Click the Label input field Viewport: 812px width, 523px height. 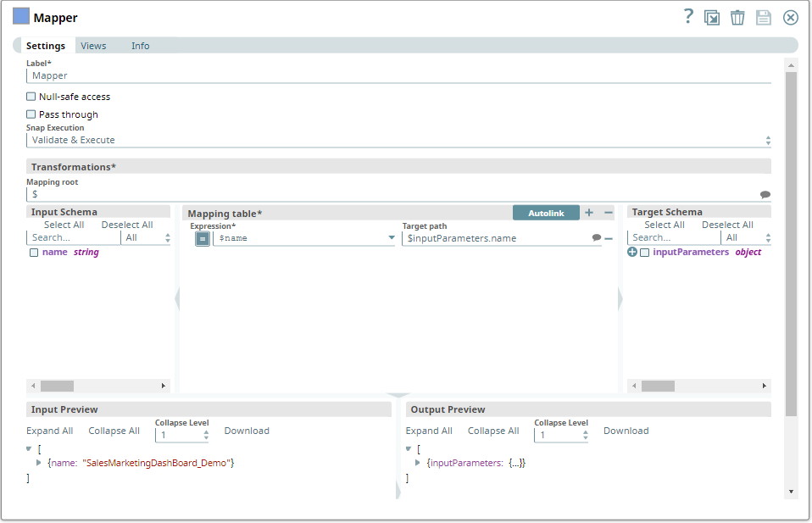[398, 75]
